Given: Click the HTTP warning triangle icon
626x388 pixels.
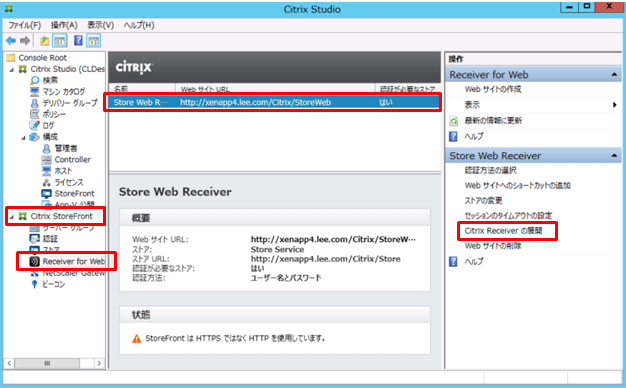Looking at the screenshot, I should [137, 339].
